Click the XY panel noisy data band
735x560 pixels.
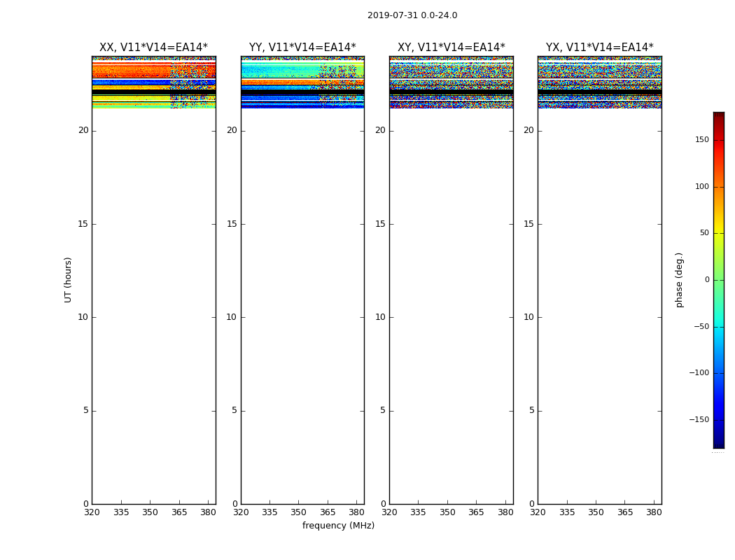click(x=451, y=83)
